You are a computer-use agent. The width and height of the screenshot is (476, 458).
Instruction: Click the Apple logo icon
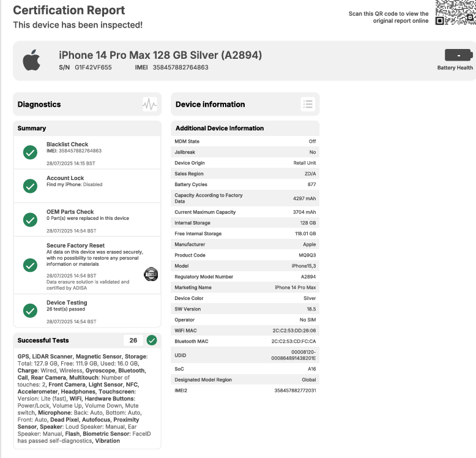tap(31, 61)
